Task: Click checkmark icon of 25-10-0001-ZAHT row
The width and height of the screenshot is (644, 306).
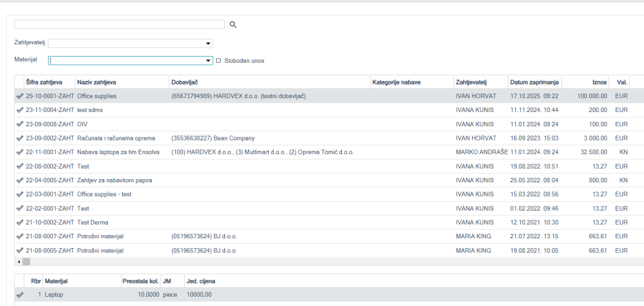Action: click(20, 96)
